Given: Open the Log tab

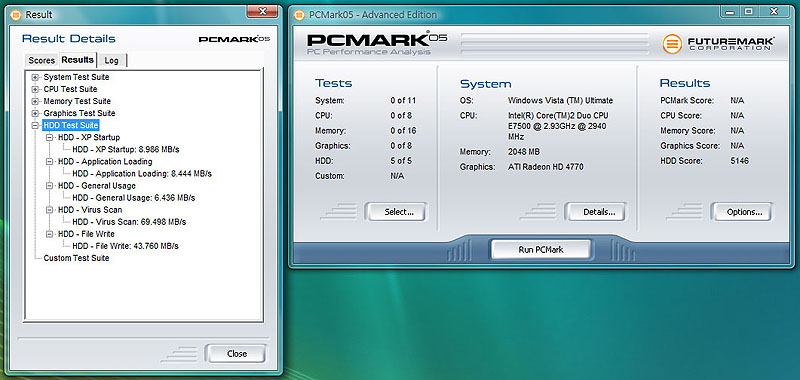Looking at the screenshot, I should (x=111, y=60).
